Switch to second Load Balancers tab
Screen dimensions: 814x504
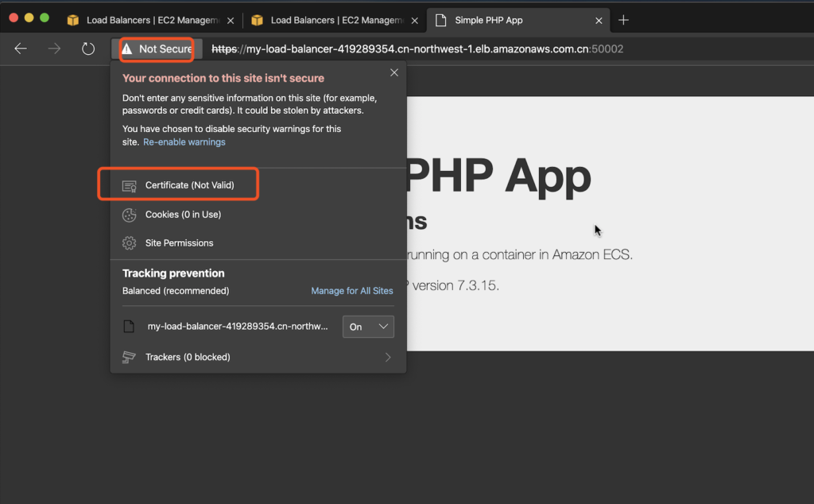coord(334,20)
